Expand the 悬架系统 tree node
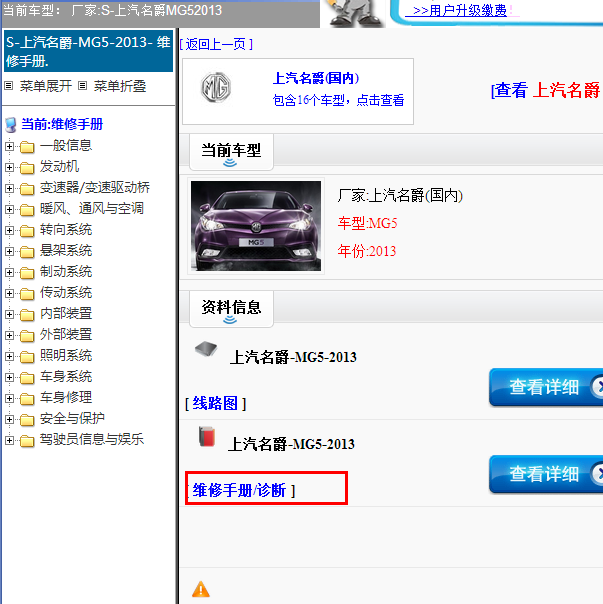Image resolution: width=603 pixels, height=604 pixels. tap(9, 252)
